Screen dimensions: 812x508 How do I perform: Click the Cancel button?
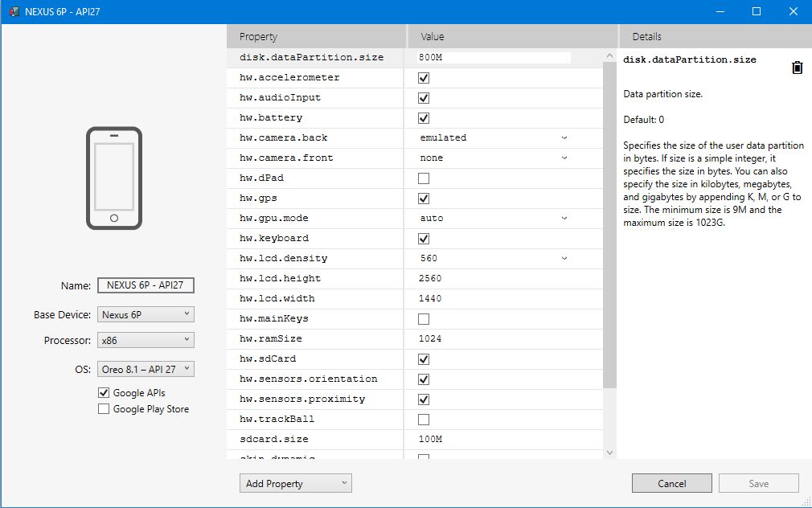tap(671, 483)
